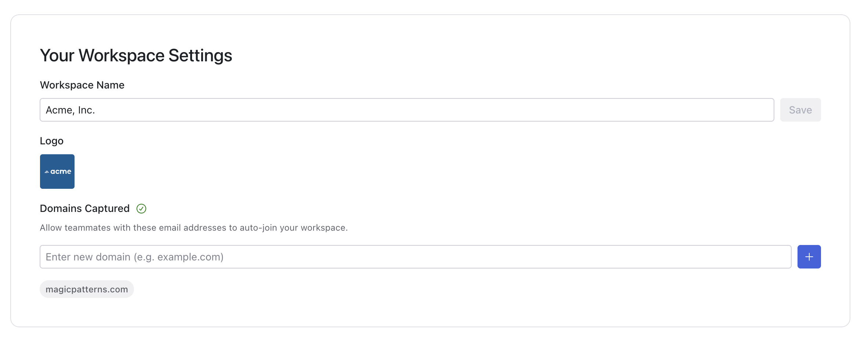The height and width of the screenshot is (346, 868).
Task: Click the auto-join teammates description text
Action: 194,228
